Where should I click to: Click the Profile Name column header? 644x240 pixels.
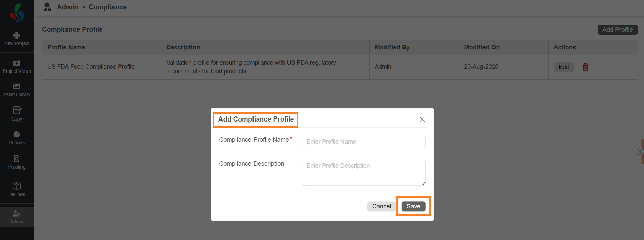click(66, 47)
